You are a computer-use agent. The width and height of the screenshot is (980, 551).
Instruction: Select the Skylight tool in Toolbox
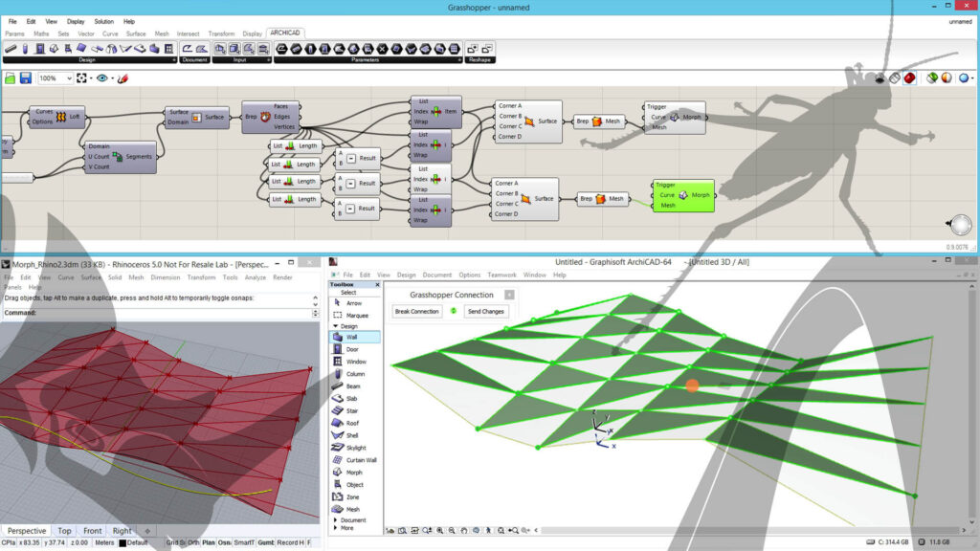tap(354, 448)
